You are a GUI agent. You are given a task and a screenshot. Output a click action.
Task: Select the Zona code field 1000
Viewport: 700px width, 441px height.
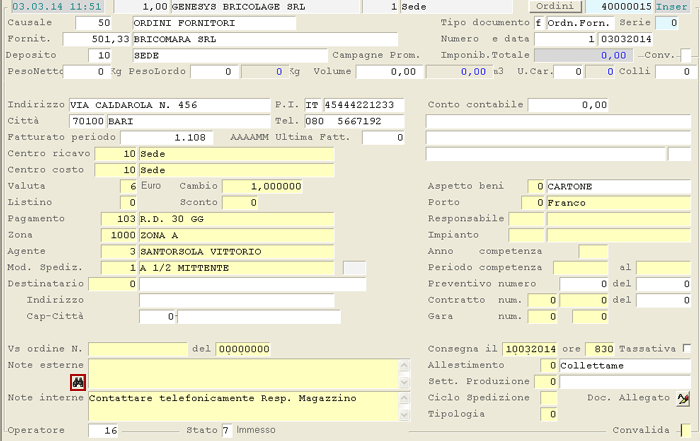click(x=119, y=235)
